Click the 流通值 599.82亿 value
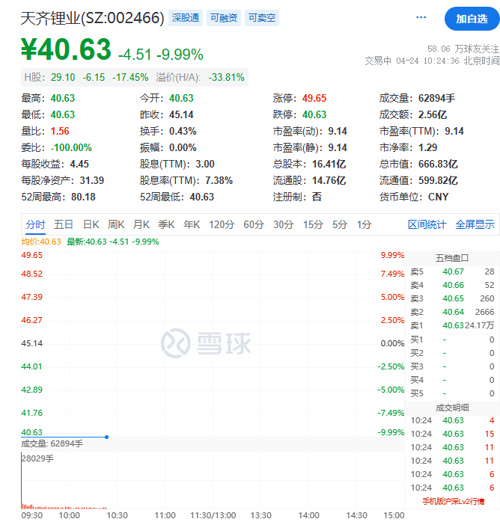Image resolution: width=500 pixels, height=522 pixels. [x=438, y=180]
